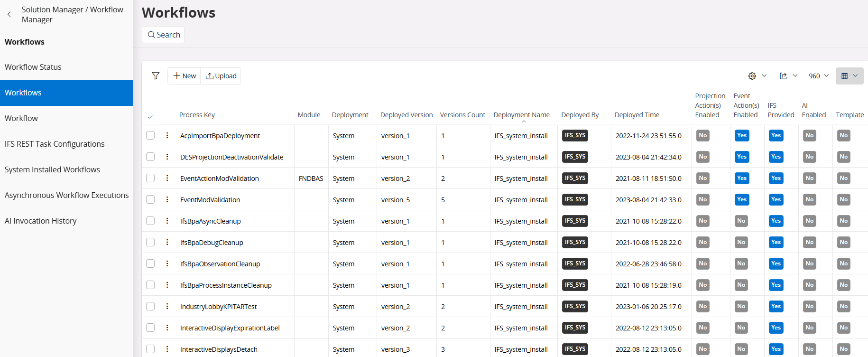Sort by Process Key column header
This screenshot has height=357, width=868.
[197, 115]
